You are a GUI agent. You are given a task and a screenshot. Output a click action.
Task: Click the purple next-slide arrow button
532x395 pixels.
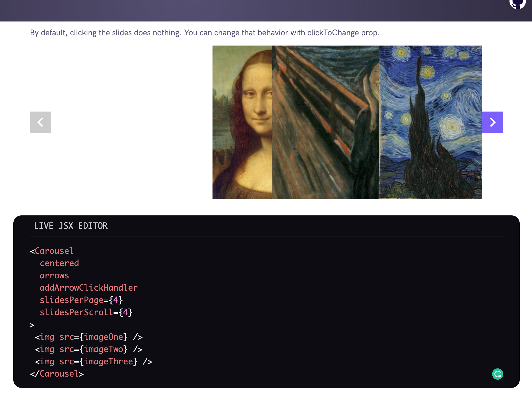click(x=492, y=122)
